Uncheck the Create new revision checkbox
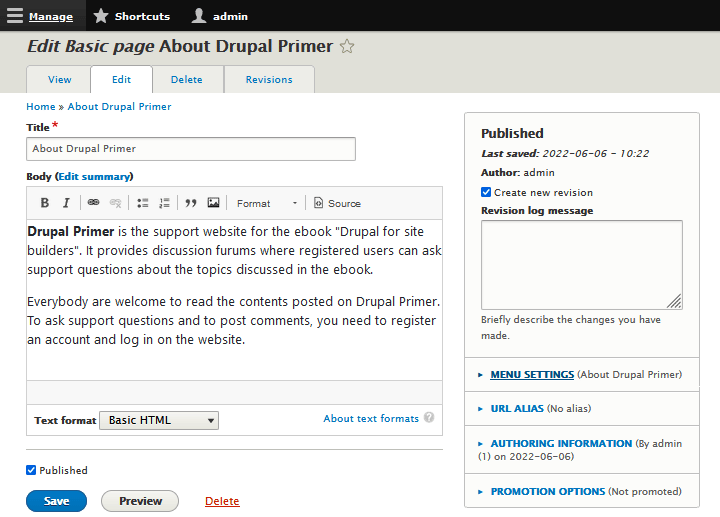 486,192
